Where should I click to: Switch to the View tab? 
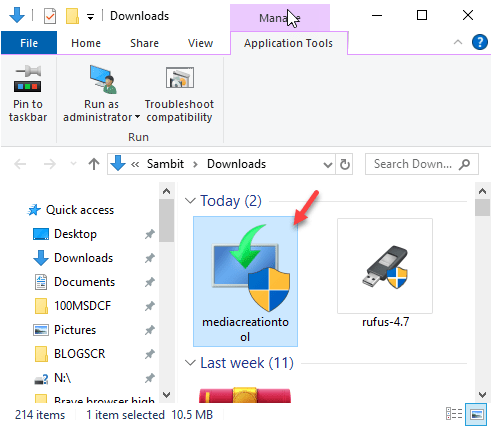(200, 43)
